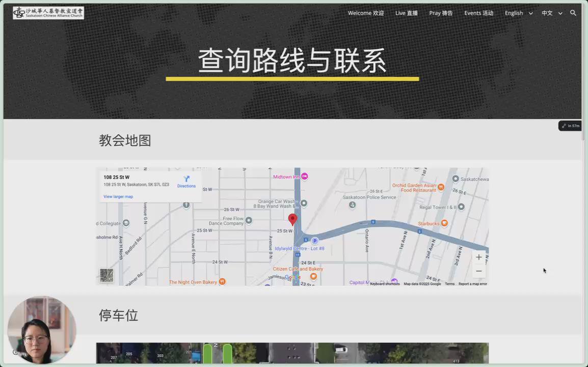
Task: Click the Regal Tower I & II marker
Action: (x=461, y=207)
